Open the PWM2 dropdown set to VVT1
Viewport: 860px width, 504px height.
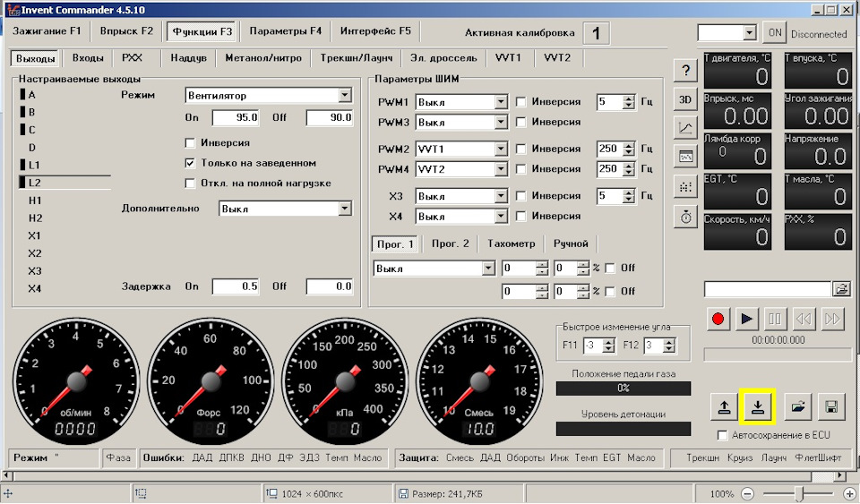tap(501, 149)
